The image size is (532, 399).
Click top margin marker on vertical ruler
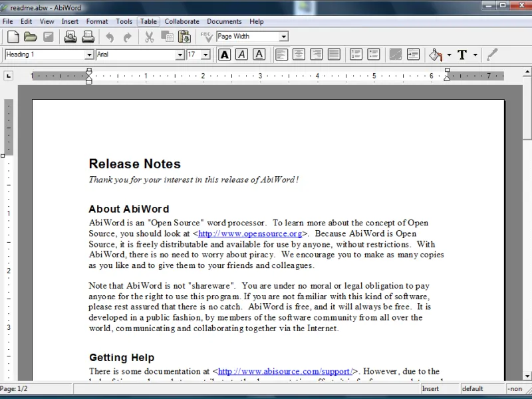tap(3, 156)
